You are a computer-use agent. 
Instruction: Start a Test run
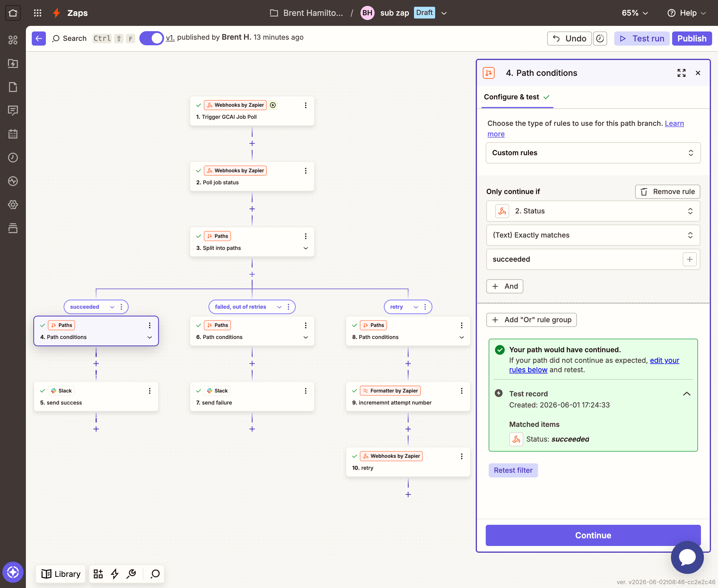click(642, 38)
